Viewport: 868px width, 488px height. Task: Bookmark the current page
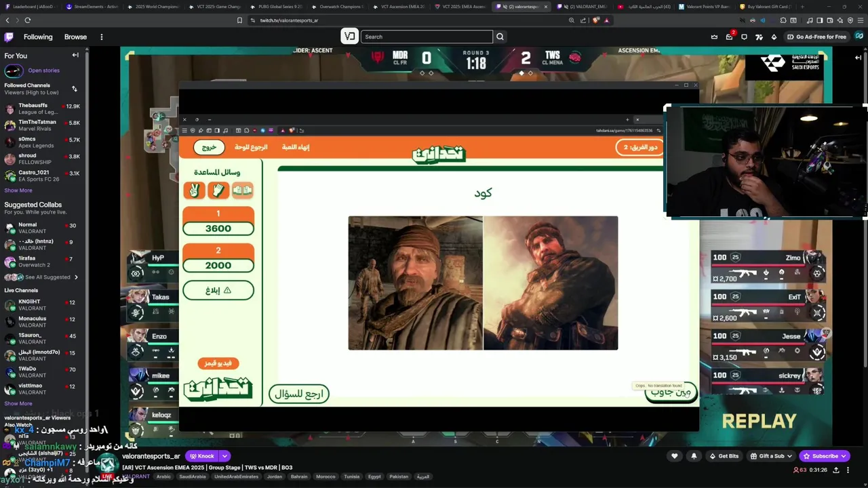239,20
